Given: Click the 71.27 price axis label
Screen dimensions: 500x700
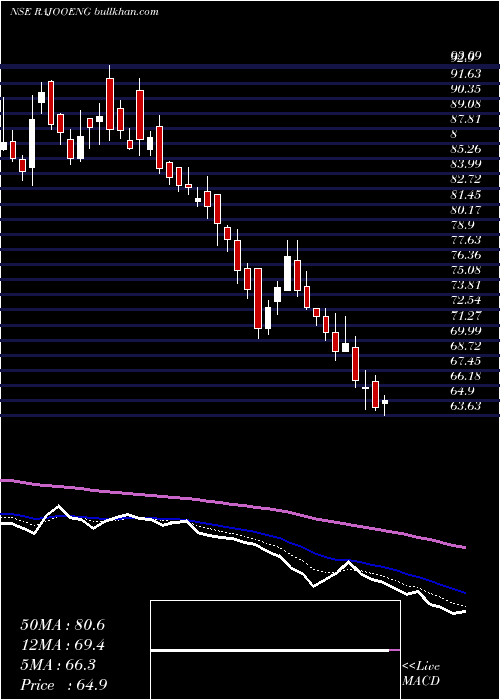Looking at the screenshot, I should [465, 316].
